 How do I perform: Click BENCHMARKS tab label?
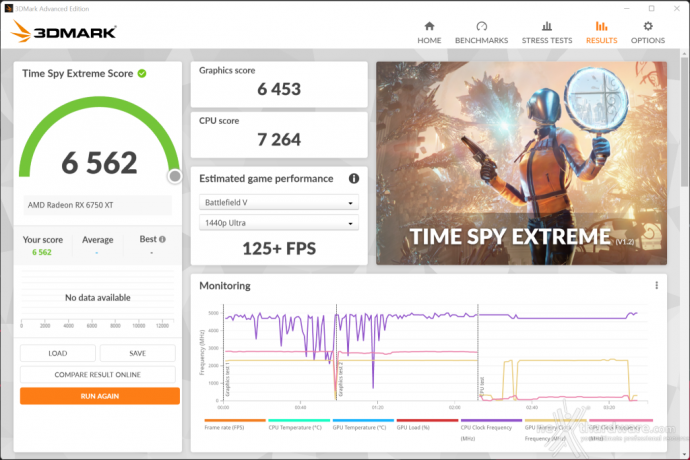481,40
